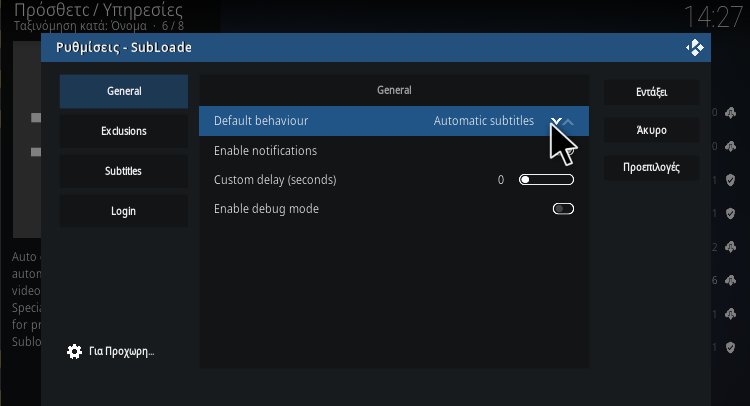
Task: Restore defaults with the Προεπιλογές button
Action: tap(651, 168)
